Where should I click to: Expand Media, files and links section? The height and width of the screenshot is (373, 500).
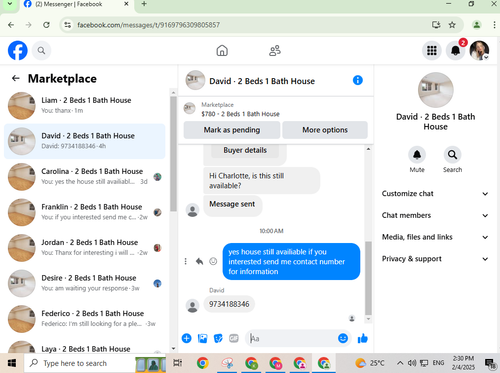(x=435, y=237)
